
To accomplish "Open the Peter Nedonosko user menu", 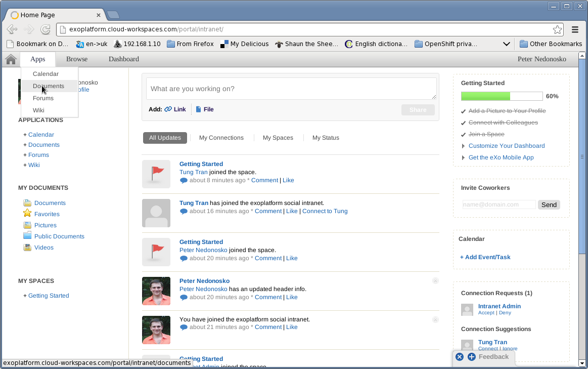I will click(x=542, y=59).
